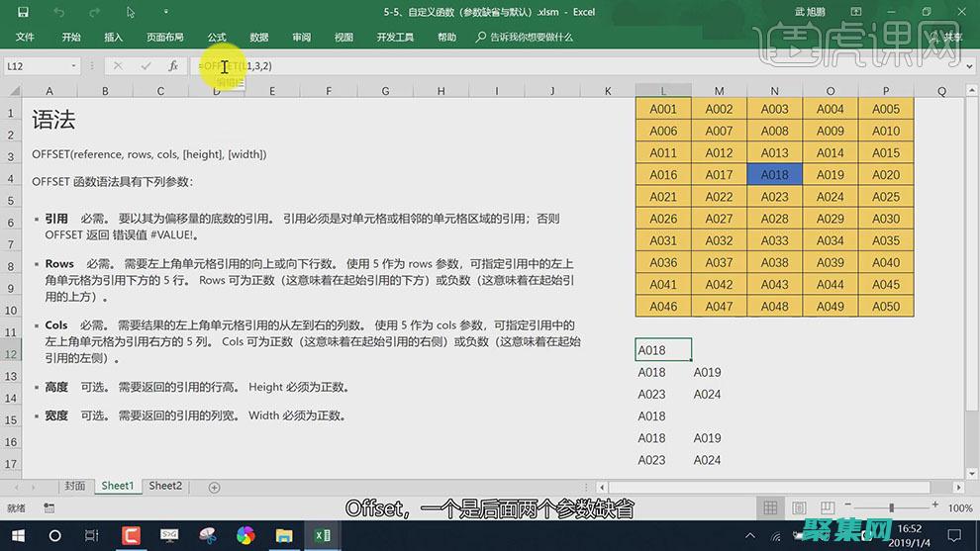Image resolution: width=980 pixels, height=551 pixels.
Task: Click vertical scrollbar down arrow
Action: (972, 474)
